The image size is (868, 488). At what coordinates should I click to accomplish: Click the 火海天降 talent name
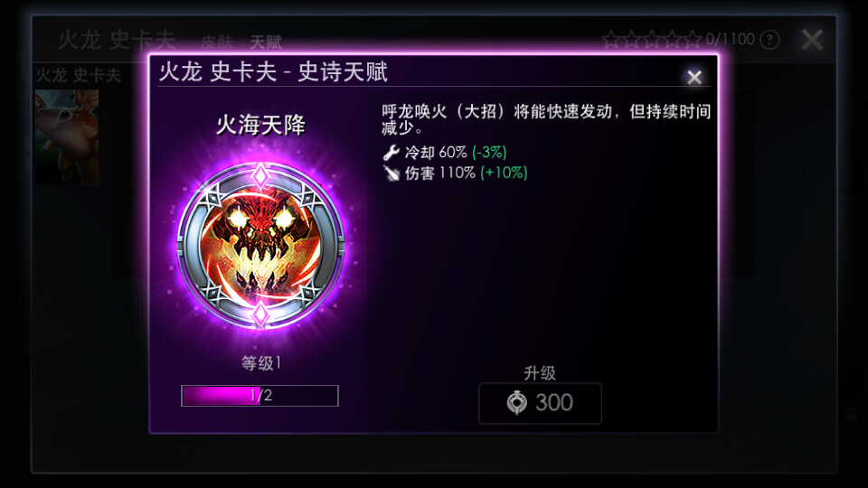point(260,125)
